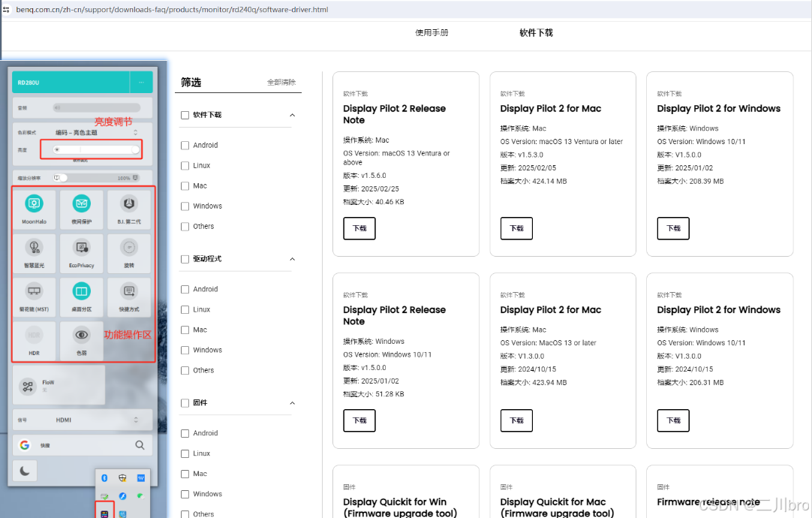Check the 驱动程式 category checkbox
This screenshot has height=518, width=812.
point(185,259)
